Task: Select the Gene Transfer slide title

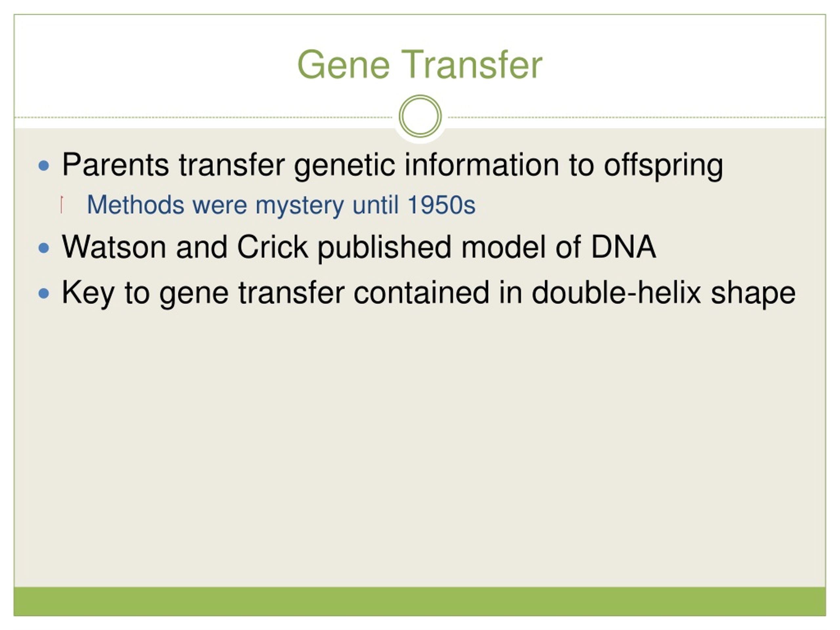Action: pyautogui.click(x=420, y=65)
